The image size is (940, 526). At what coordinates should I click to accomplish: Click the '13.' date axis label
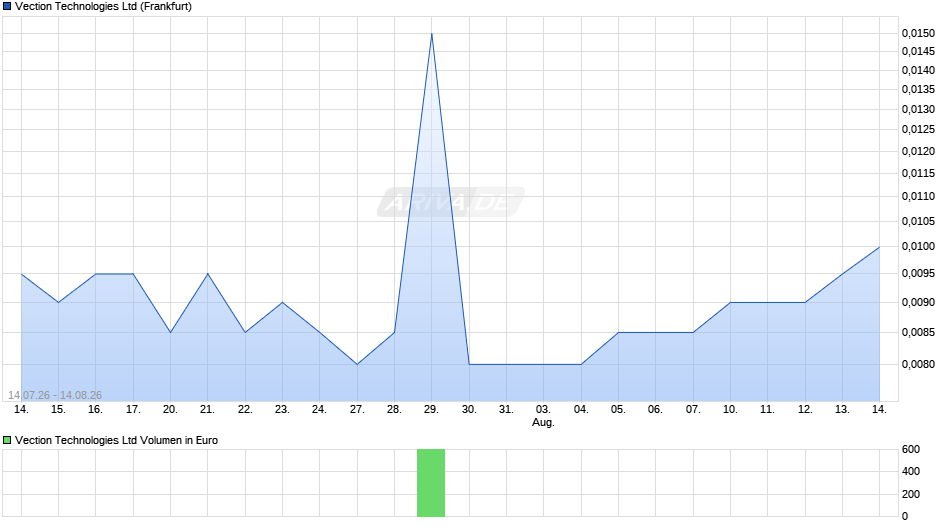pyautogui.click(x=842, y=409)
